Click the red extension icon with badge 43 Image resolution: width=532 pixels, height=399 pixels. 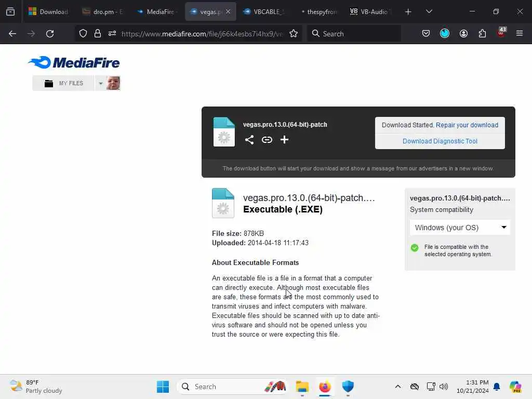pyautogui.click(x=501, y=33)
